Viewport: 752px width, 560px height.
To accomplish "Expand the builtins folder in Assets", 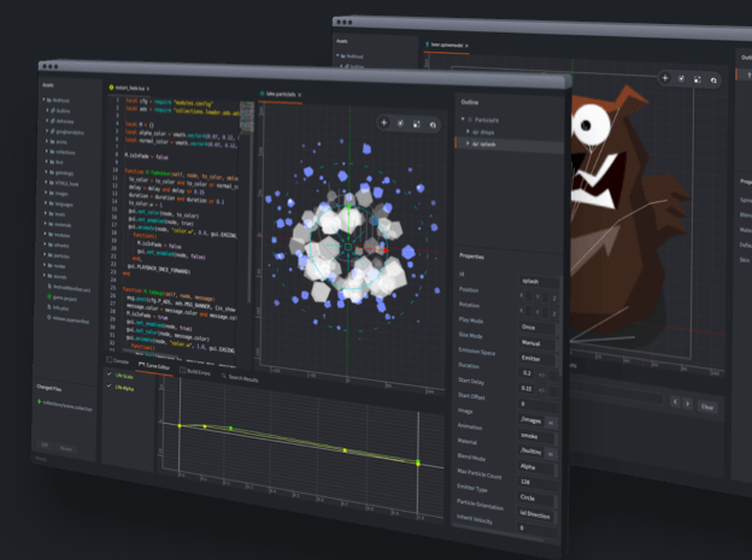I will (x=47, y=110).
